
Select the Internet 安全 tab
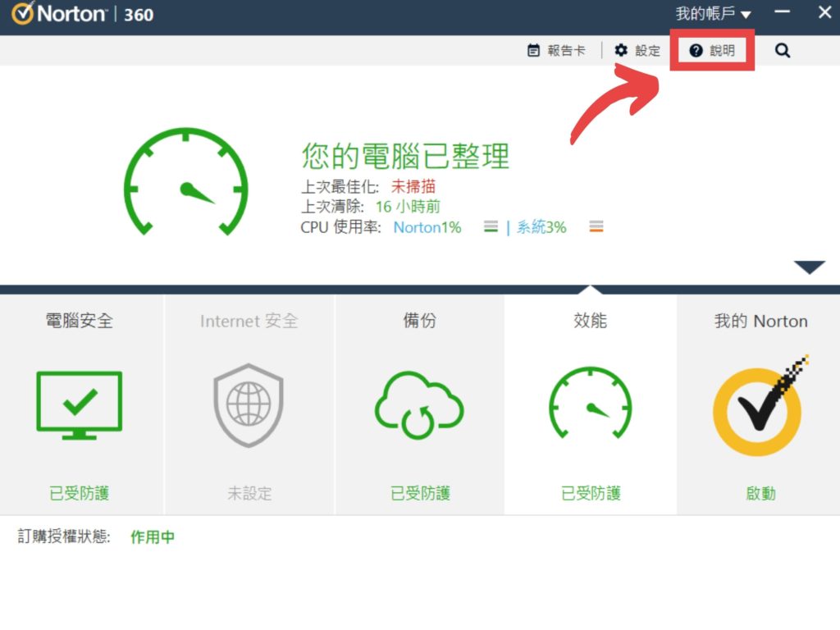(249, 404)
